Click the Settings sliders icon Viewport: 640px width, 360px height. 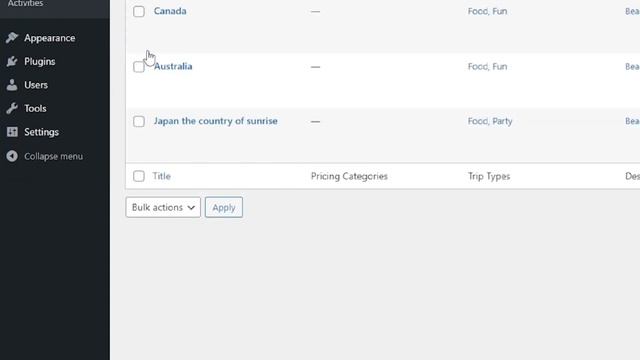pos(12,132)
